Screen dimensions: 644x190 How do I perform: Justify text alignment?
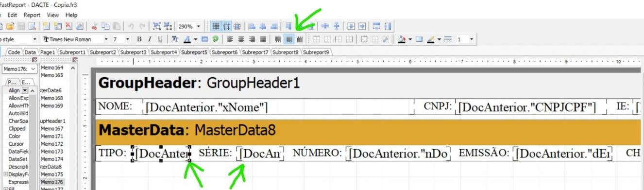click(x=263, y=39)
